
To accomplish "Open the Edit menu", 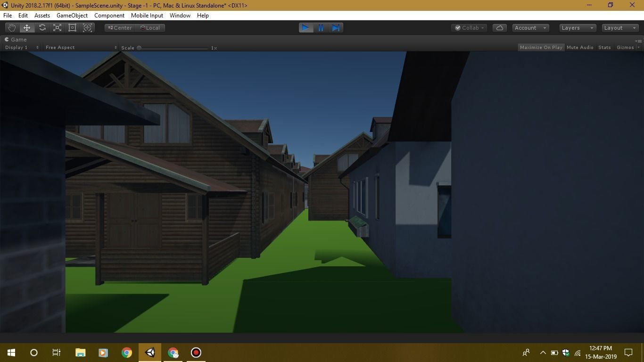I will tap(23, 16).
